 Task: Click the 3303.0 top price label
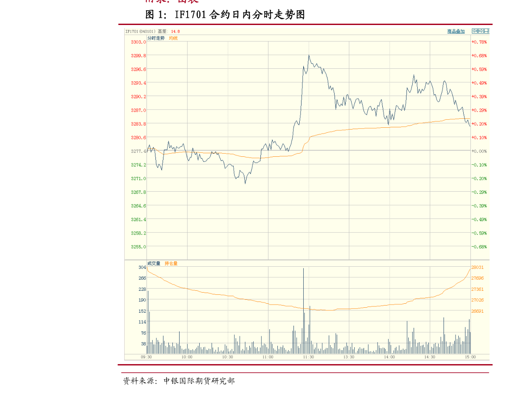click(x=138, y=42)
